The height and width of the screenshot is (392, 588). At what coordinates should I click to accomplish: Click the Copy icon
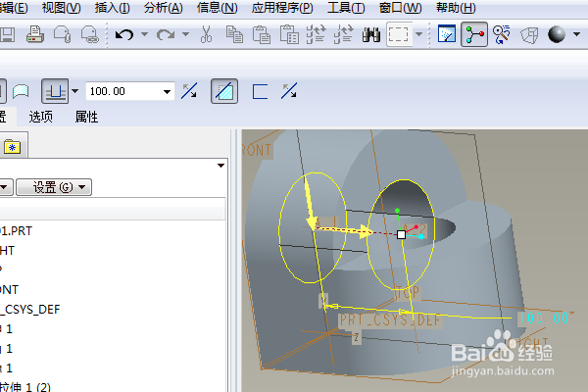[234, 34]
